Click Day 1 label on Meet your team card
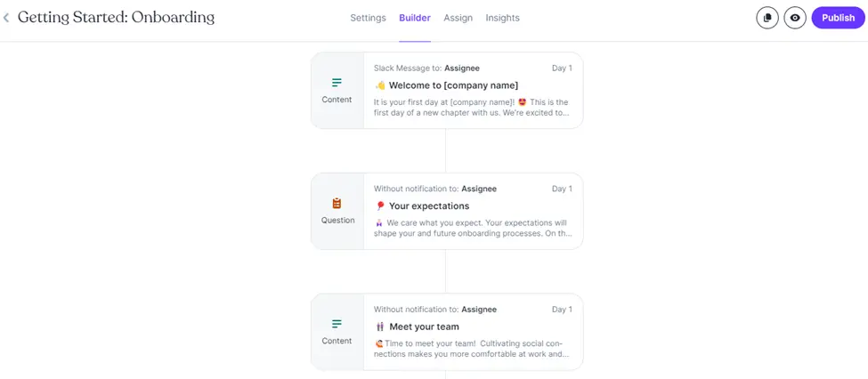 (562, 310)
